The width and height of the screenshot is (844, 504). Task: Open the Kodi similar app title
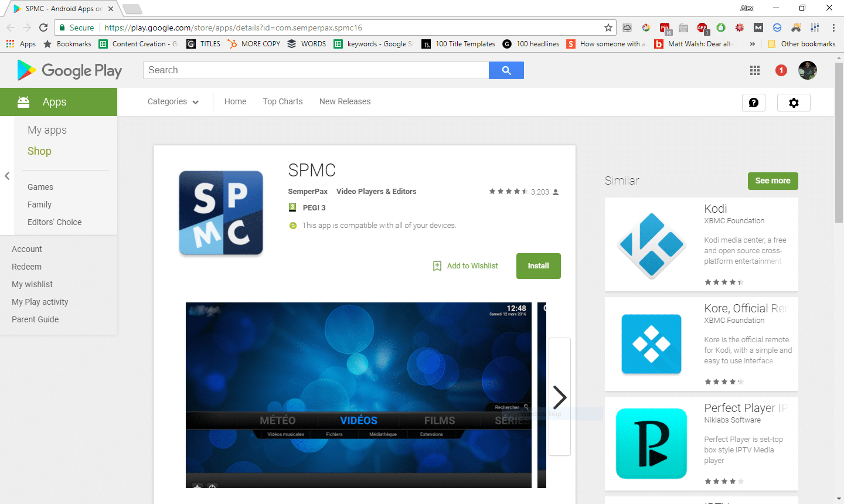click(x=716, y=209)
